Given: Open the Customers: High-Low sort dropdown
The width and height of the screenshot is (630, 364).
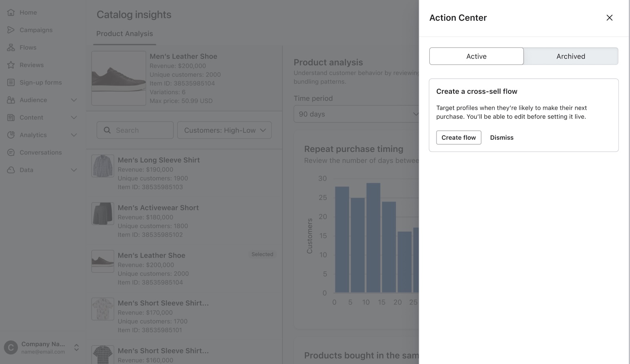Looking at the screenshot, I should 224,130.
